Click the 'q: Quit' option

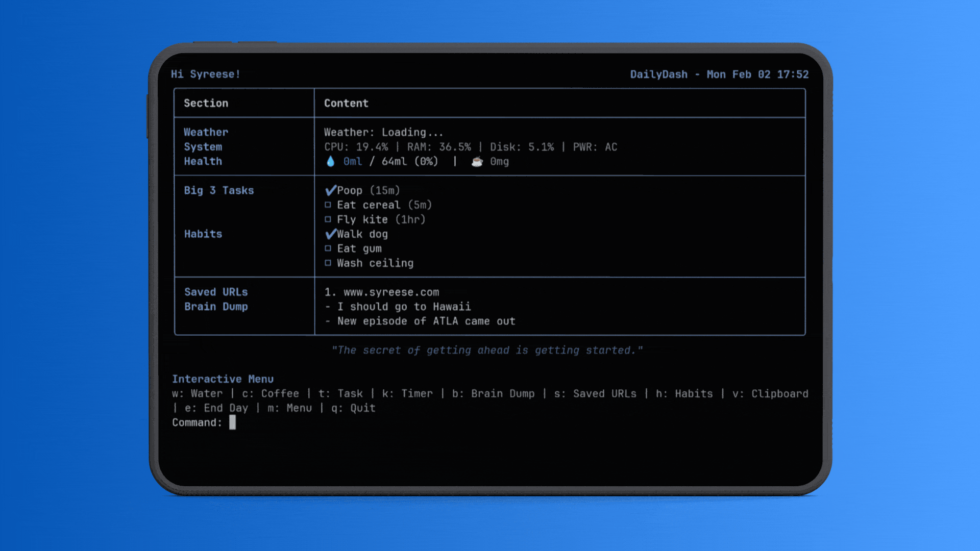(353, 408)
